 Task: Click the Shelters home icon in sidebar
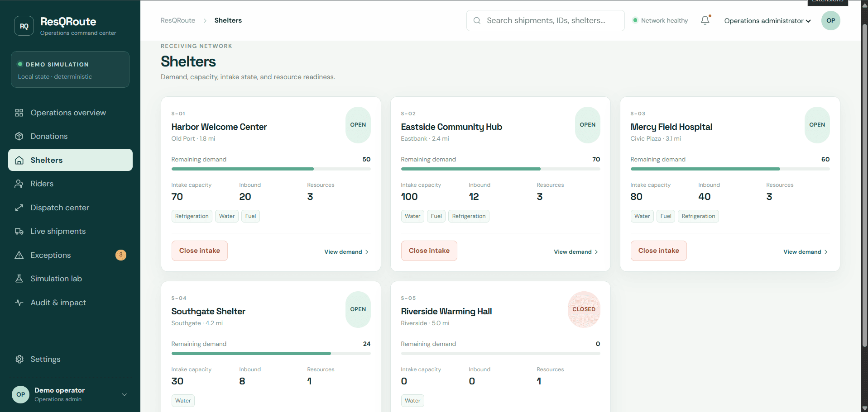pyautogui.click(x=19, y=160)
